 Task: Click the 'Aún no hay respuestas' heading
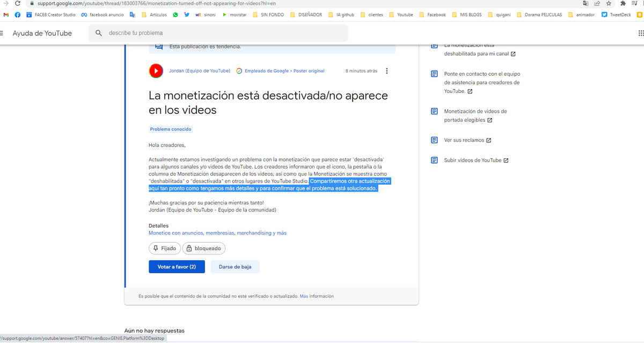point(155,331)
